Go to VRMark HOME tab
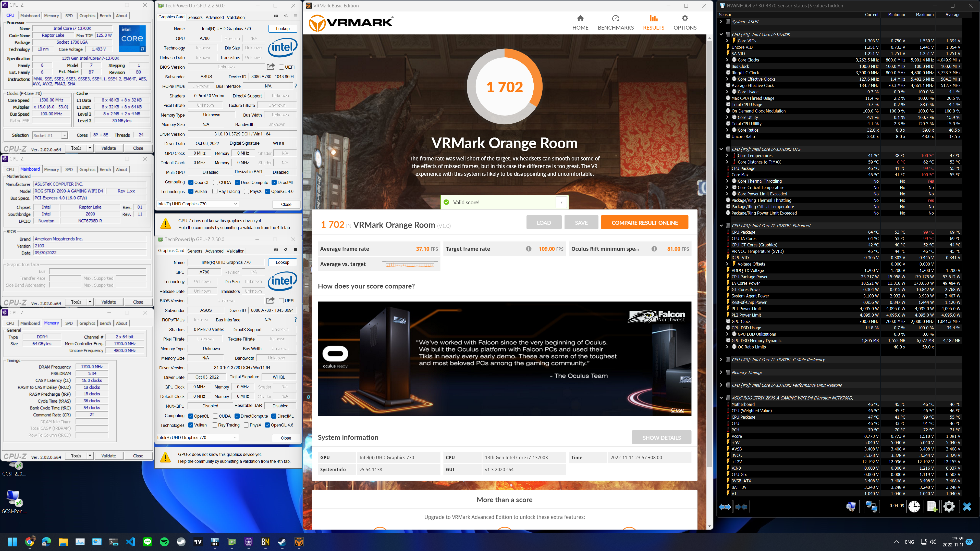This screenshot has width=980, height=551. (580, 23)
